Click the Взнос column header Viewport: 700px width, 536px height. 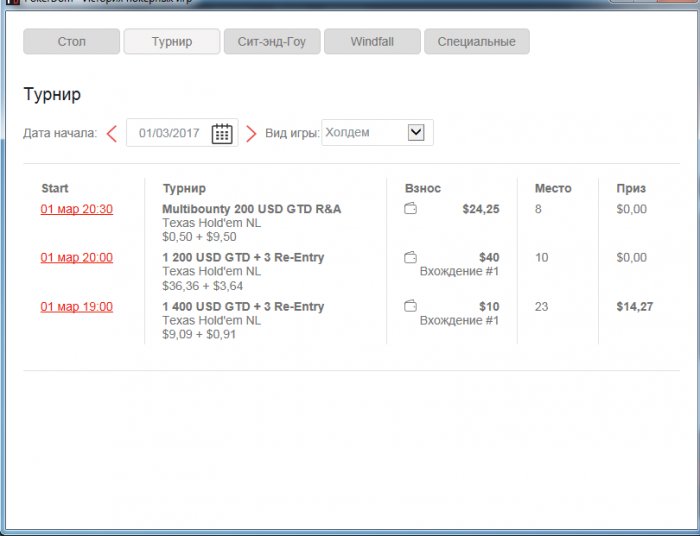click(423, 188)
